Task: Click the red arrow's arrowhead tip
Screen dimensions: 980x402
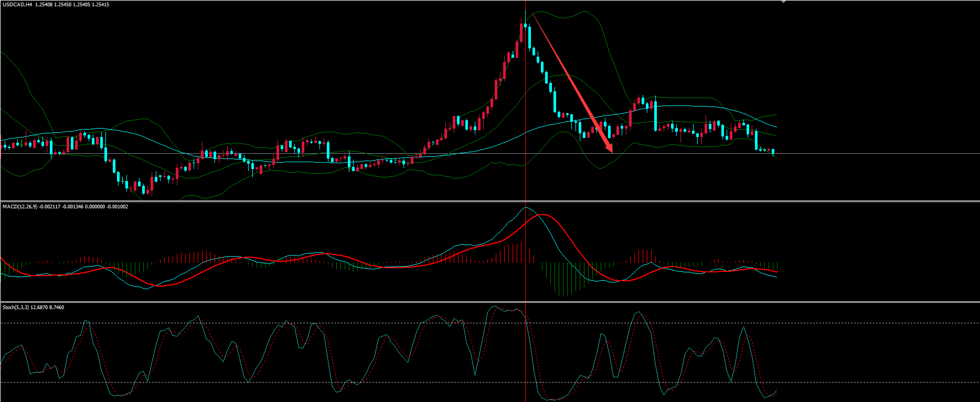Action: click(612, 151)
